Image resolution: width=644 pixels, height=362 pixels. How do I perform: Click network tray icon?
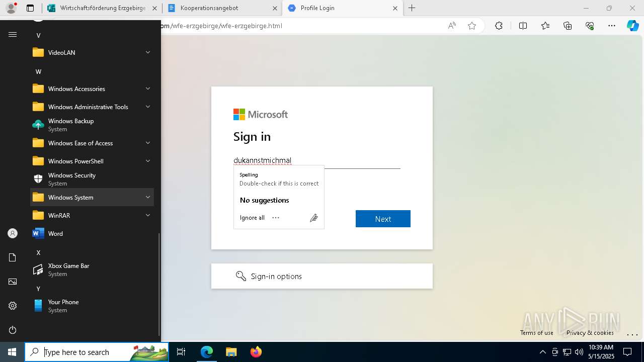567,352
